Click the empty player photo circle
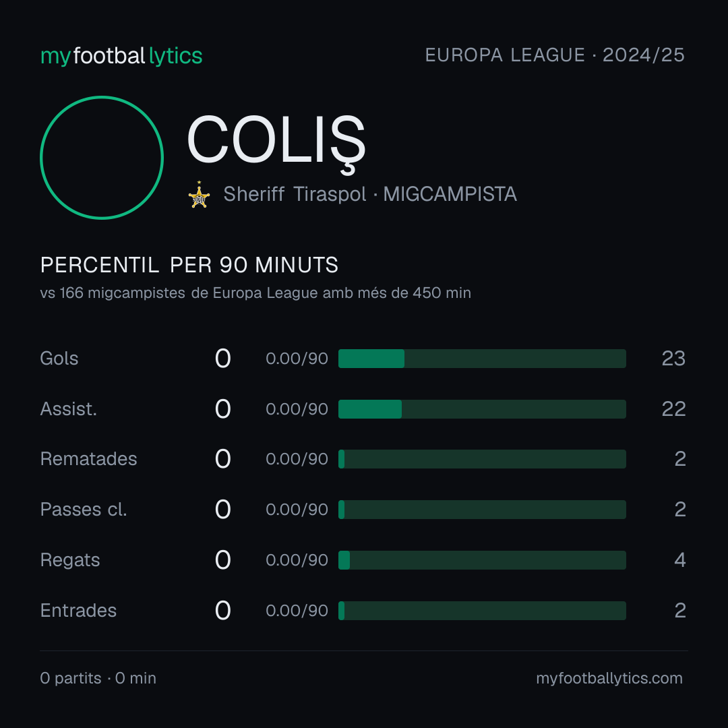Viewport: 728px width, 728px height. (102, 157)
